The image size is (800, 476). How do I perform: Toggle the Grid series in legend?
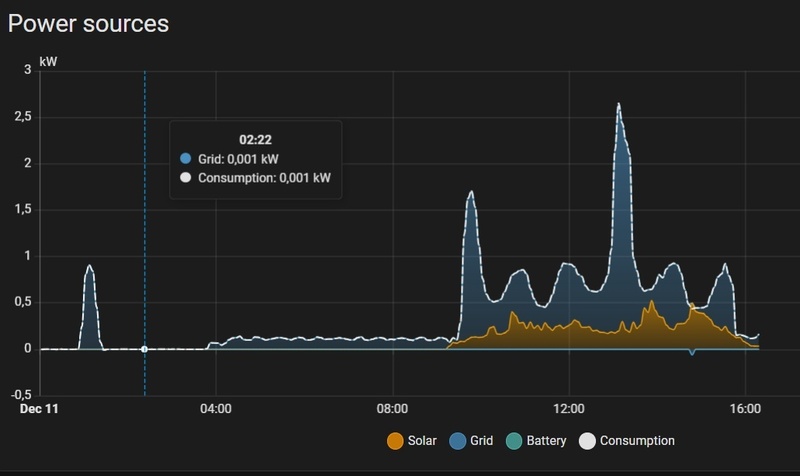click(471, 441)
